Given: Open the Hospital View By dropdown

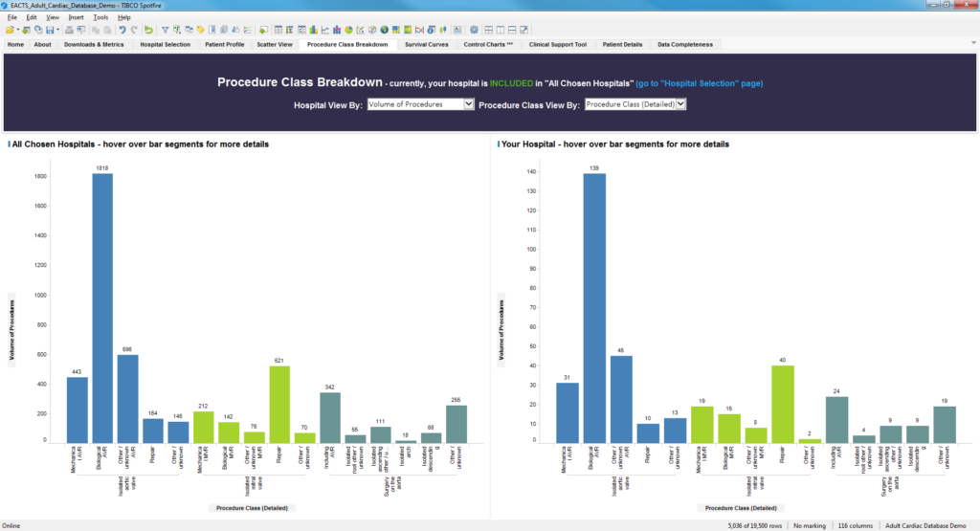Looking at the screenshot, I should 420,103.
